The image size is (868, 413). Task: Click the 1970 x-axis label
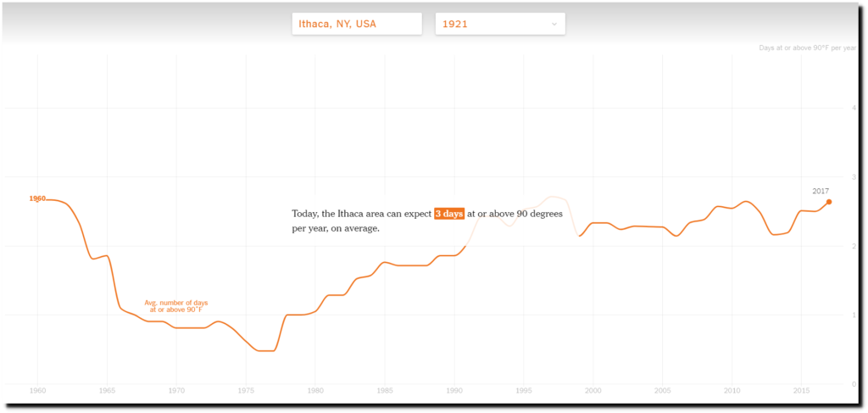pos(176,391)
